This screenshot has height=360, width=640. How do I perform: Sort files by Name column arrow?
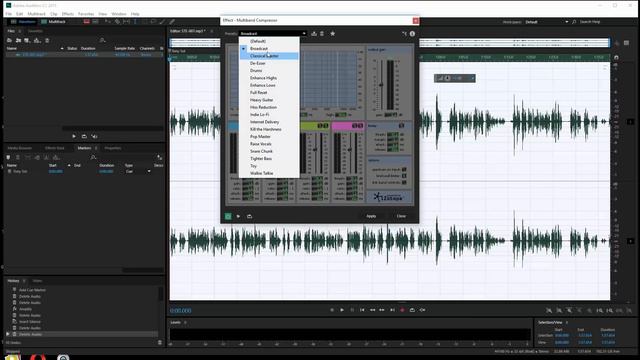(62, 49)
